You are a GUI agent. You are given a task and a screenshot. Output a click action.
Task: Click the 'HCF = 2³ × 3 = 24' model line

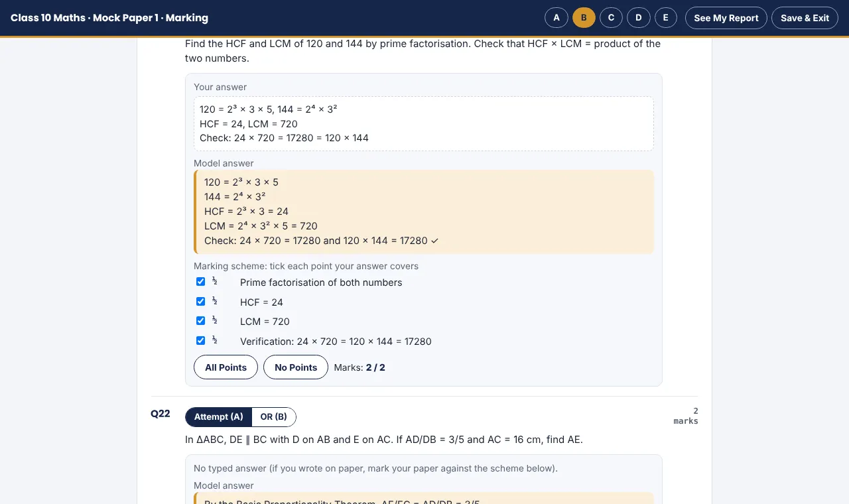click(247, 212)
